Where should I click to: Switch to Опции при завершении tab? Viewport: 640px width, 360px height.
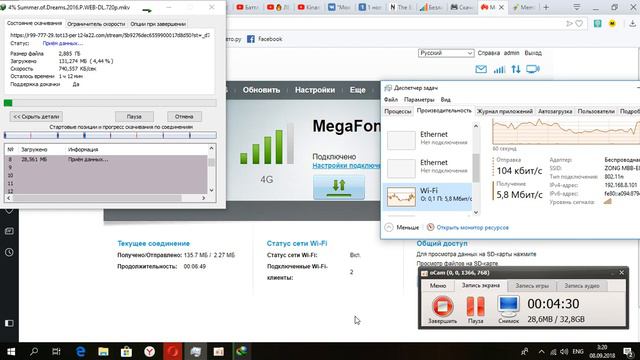coord(158,24)
